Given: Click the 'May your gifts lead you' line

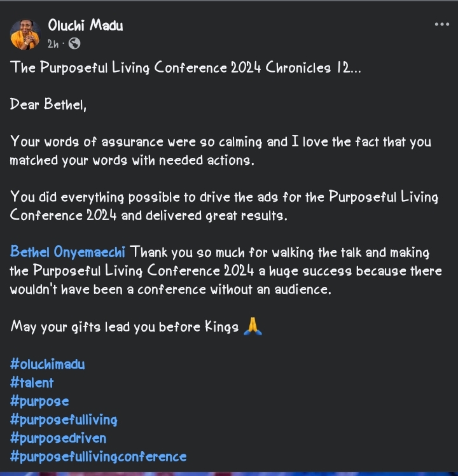Looking at the screenshot, I should coord(125,326).
